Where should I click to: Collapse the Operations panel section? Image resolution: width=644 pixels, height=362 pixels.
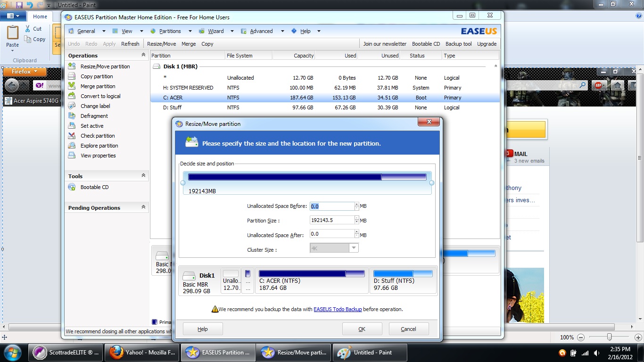[143, 55]
